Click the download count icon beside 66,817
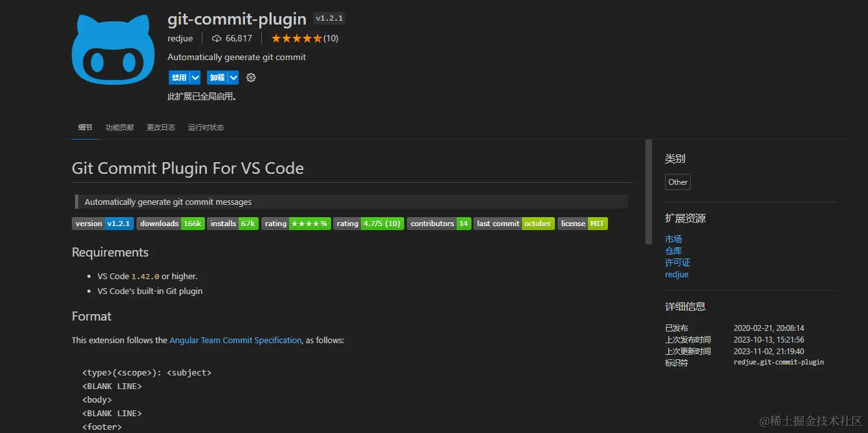This screenshot has width=868, height=433. 215,38
